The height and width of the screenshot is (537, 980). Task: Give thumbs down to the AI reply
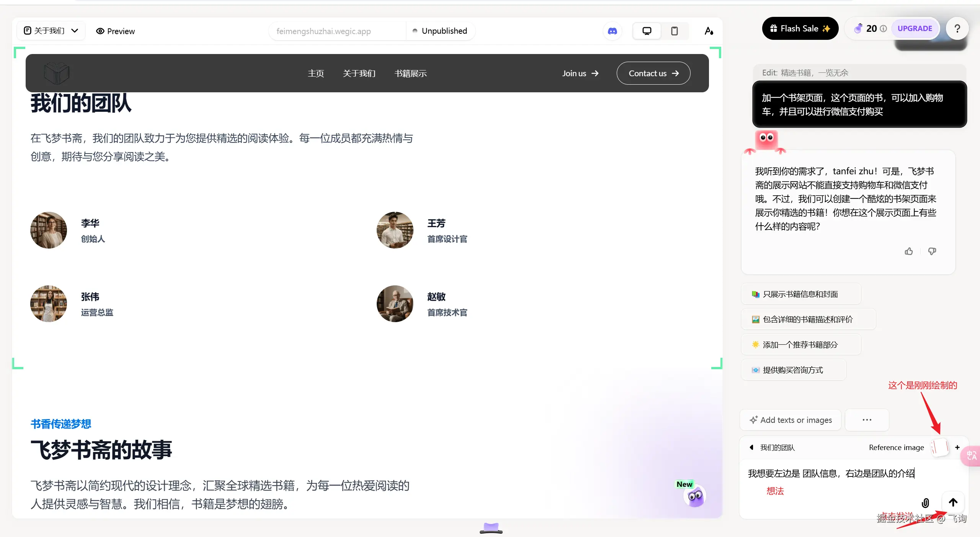tap(932, 251)
